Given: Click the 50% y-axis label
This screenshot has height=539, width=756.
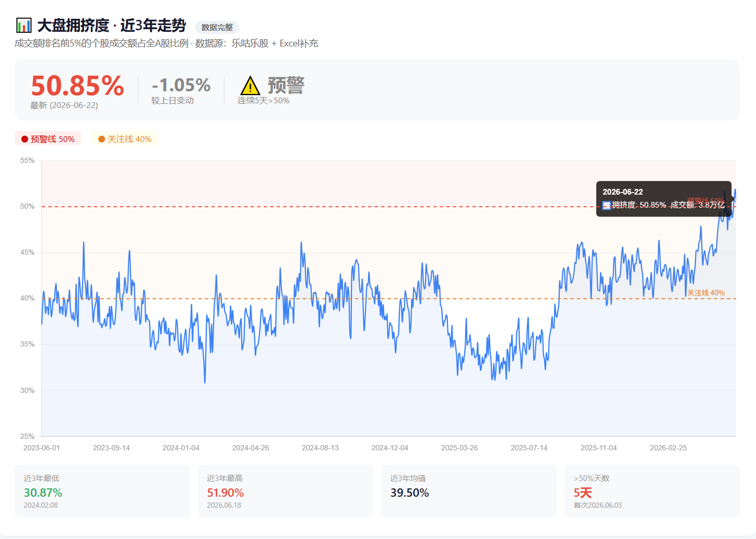Looking at the screenshot, I should point(28,206).
